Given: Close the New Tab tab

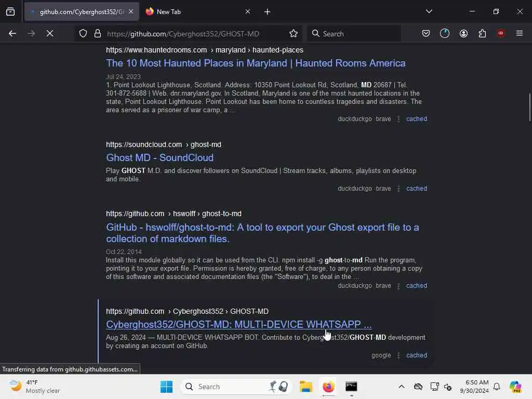Looking at the screenshot, I should (248, 12).
